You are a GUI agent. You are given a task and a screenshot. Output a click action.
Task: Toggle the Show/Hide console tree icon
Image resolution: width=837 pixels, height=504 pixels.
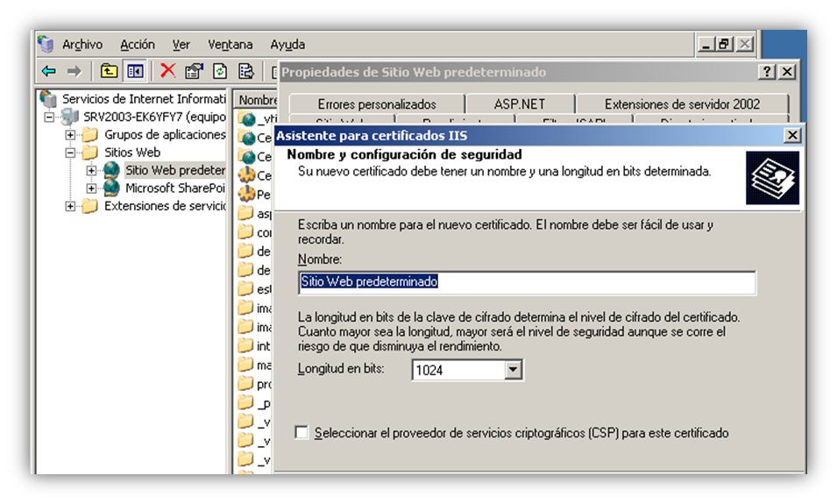click(x=135, y=70)
